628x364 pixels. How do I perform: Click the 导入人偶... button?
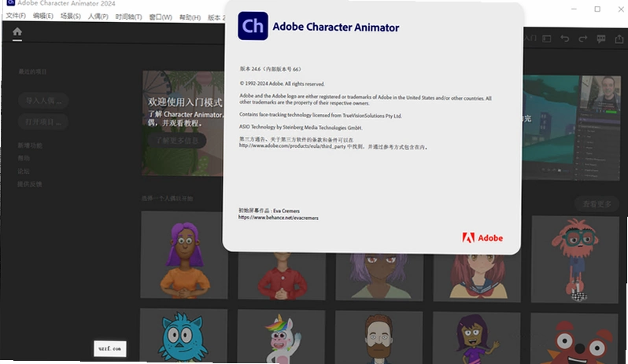pos(43,101)
